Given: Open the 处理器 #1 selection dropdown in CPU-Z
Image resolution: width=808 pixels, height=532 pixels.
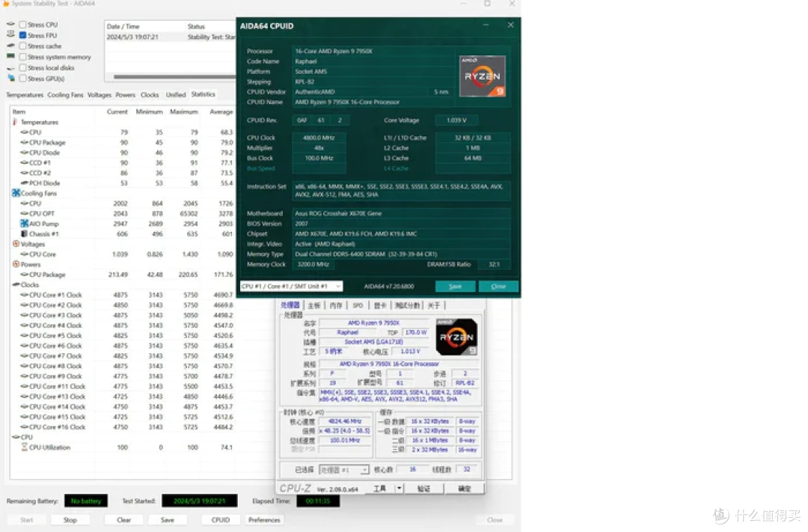Looking at the screenshot, I should click(344, 470).
